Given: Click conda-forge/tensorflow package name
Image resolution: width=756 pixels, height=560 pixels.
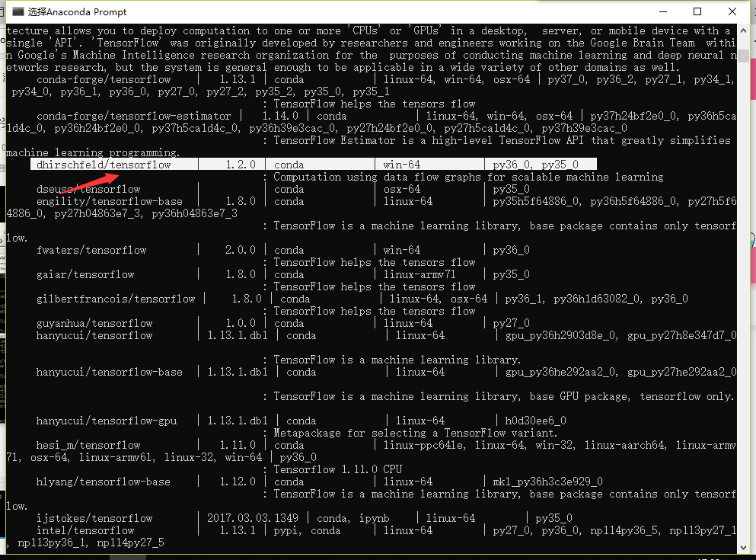Looking at the screenshot, I should tap(104, 79).
